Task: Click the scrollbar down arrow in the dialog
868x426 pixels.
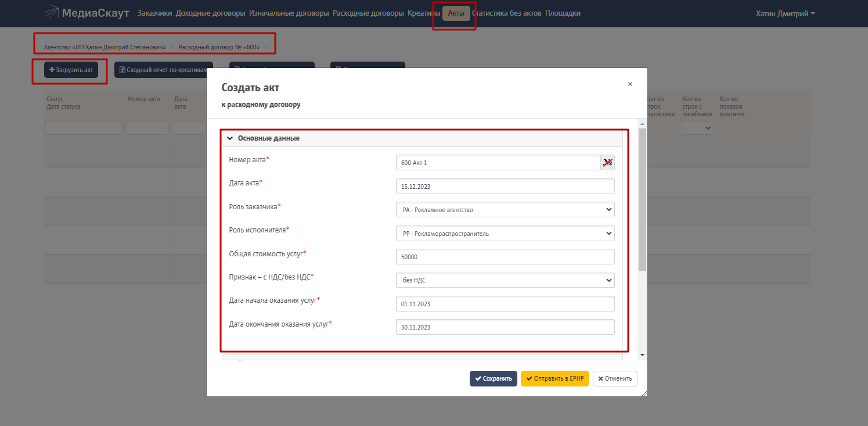Action: (x=642, y=355)
